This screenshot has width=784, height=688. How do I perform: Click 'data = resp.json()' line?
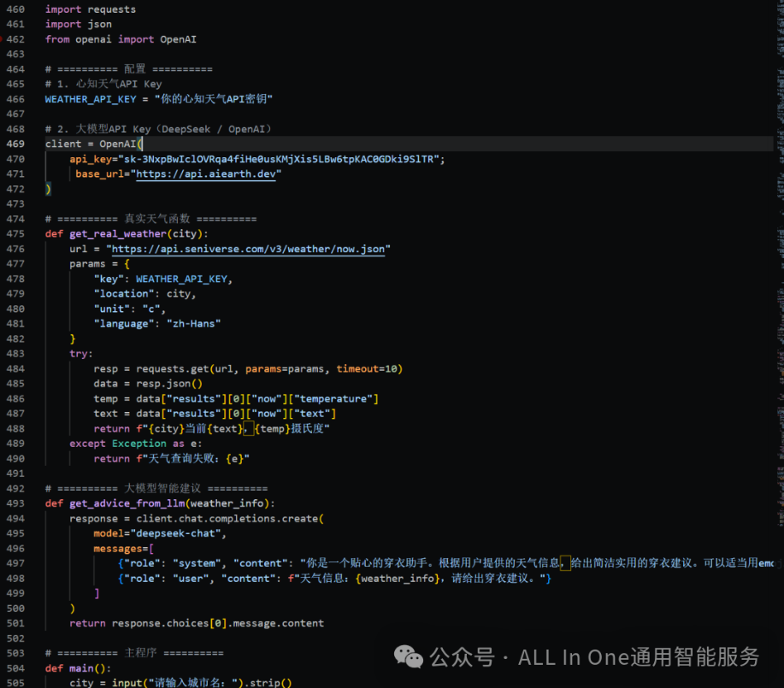click(148, 384)
